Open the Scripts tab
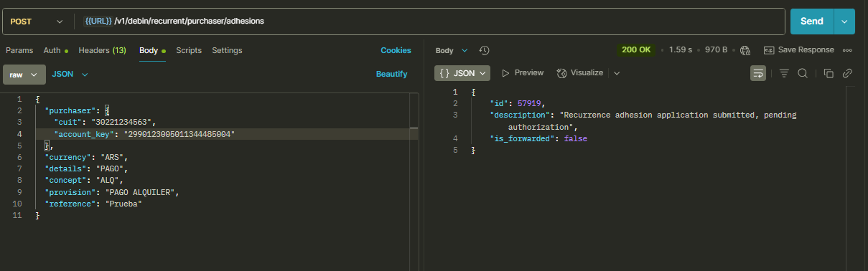Viewport: 868px width, 271px height. [x=189, y=50]
